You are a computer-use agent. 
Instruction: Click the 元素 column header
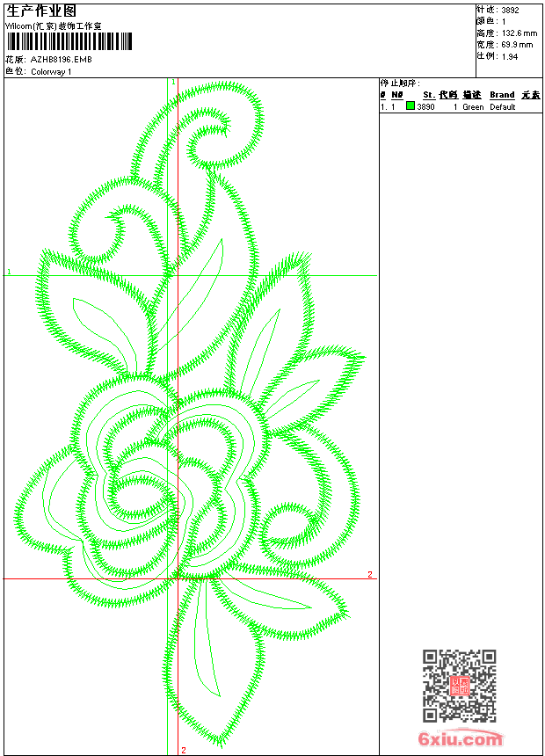530,95
